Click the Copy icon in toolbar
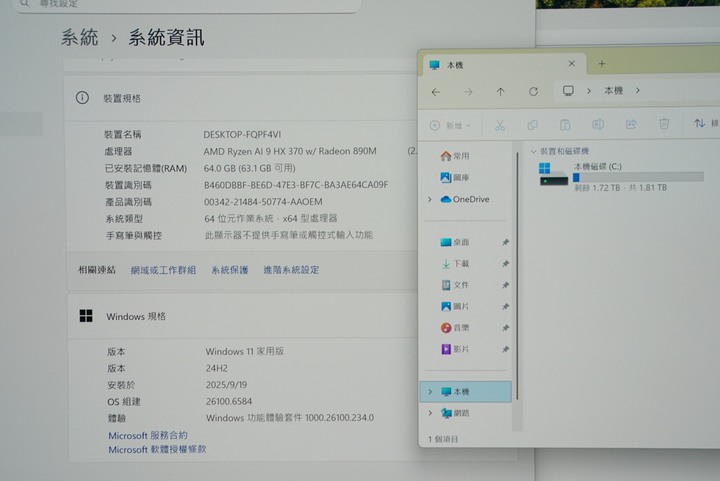Screen dimensions: 720x481 (x=533, y=125)
